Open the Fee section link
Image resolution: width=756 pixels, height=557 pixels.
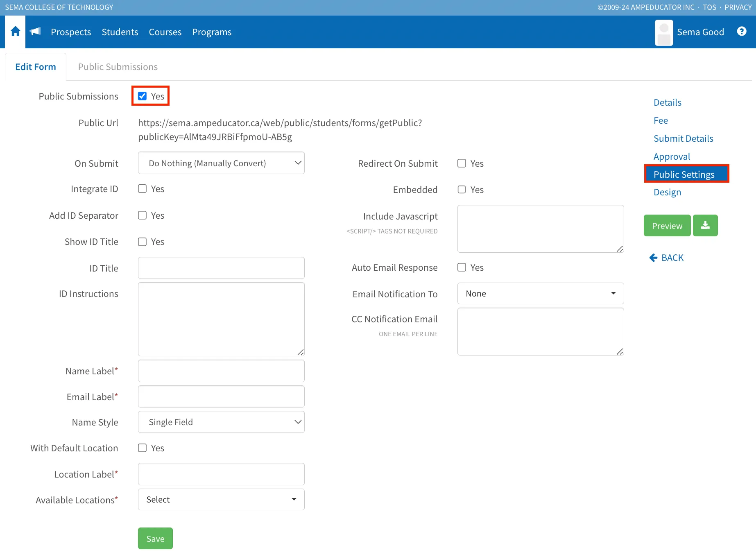point(661,120)
